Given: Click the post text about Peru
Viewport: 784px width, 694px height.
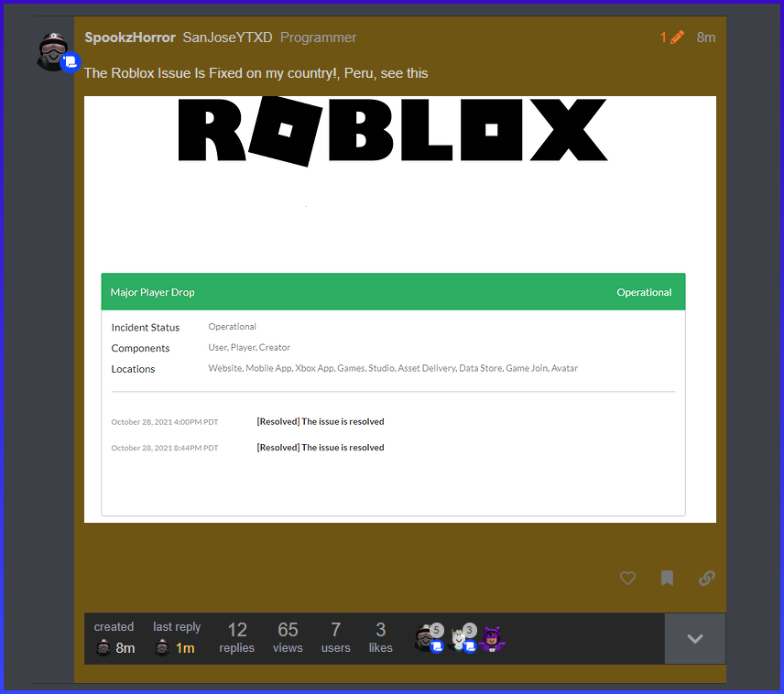Looking at the screenshot, I should [x=256, y=73].
